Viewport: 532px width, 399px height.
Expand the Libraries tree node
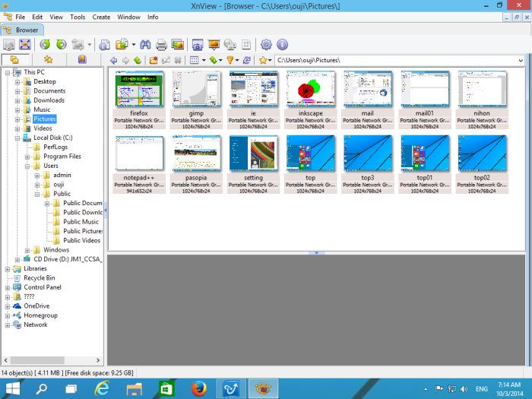click(x=8, y=268)
